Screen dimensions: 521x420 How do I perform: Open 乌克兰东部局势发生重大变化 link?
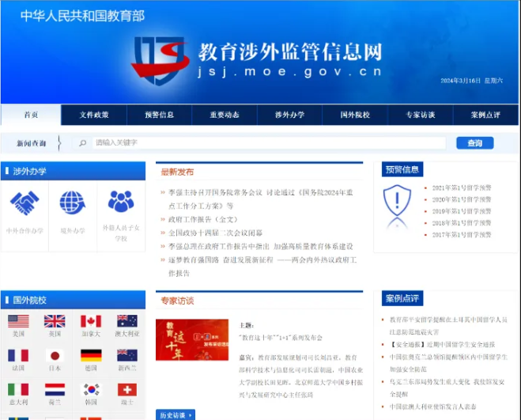tap(447, 388)
